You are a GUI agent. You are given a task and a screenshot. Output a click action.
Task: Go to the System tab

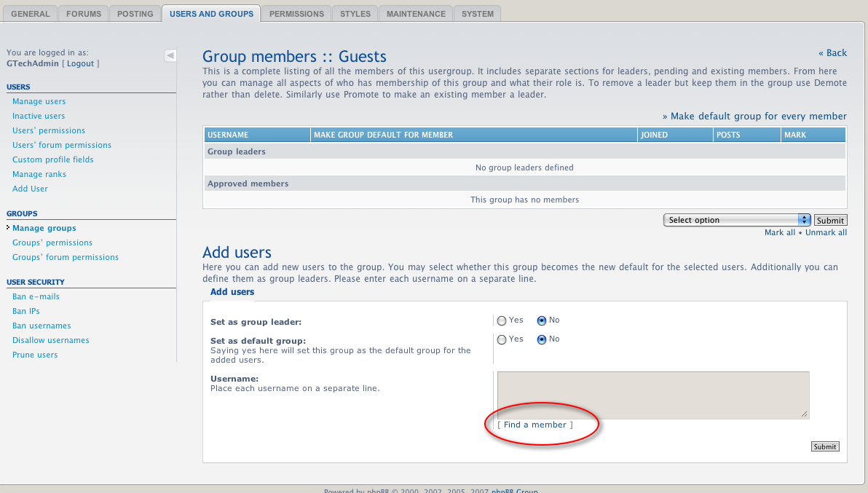tap(478, 14)
